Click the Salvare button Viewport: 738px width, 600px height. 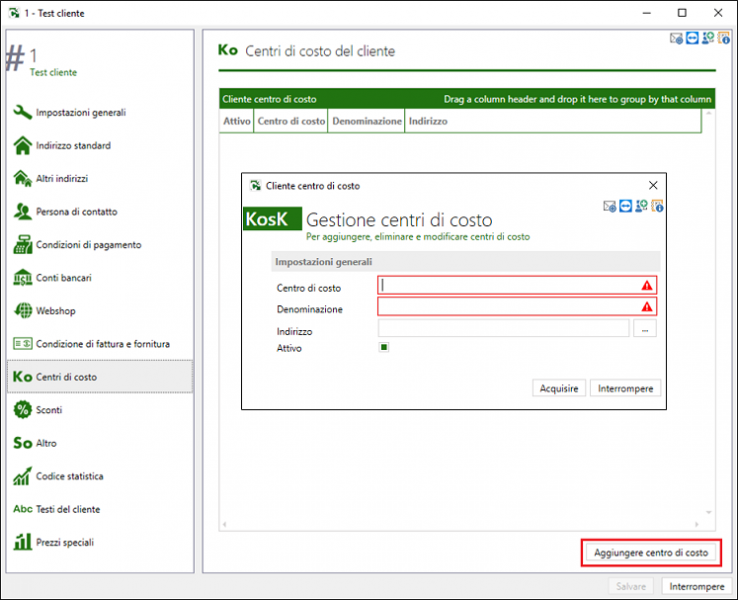[x=631, y=586]
